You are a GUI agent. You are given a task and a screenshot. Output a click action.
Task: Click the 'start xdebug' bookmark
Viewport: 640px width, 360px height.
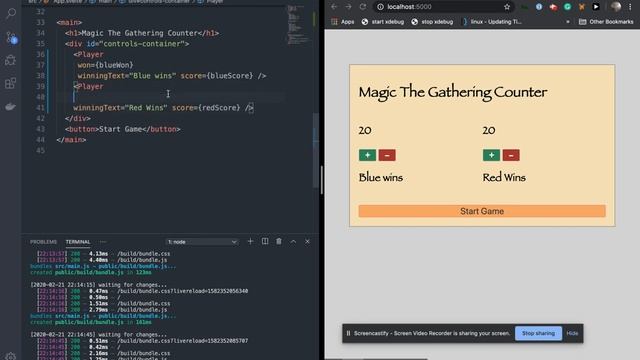point(383,22)
